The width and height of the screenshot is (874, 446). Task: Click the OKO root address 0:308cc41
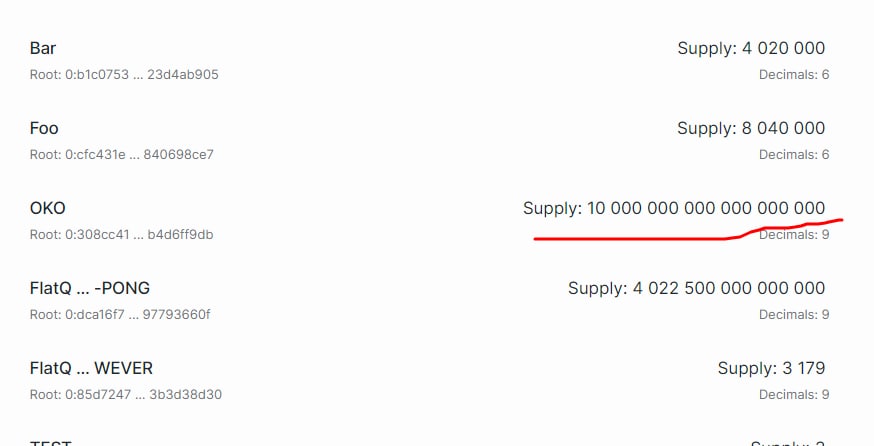point(122,234)
